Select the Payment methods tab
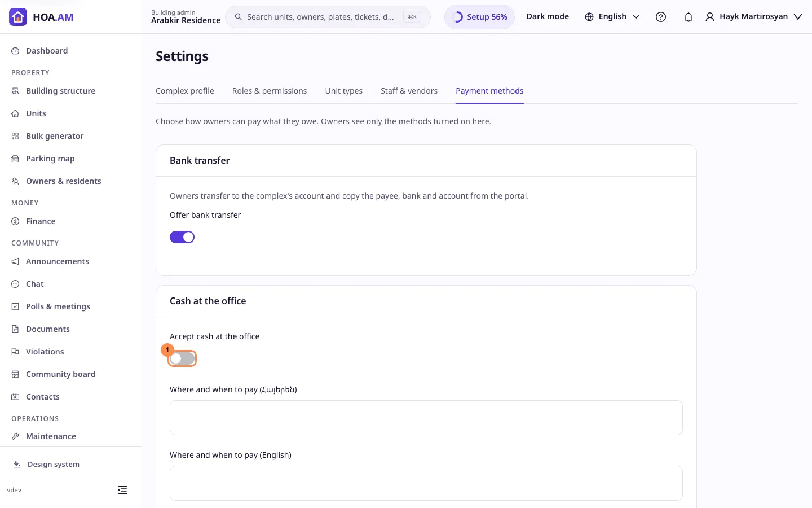Screen dimensions: 812x508 (x=489, y=91)
